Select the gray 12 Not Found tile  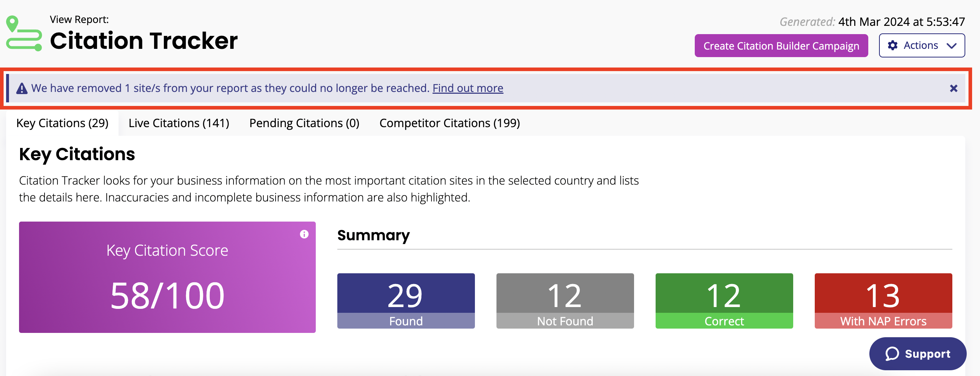[565, 300]
